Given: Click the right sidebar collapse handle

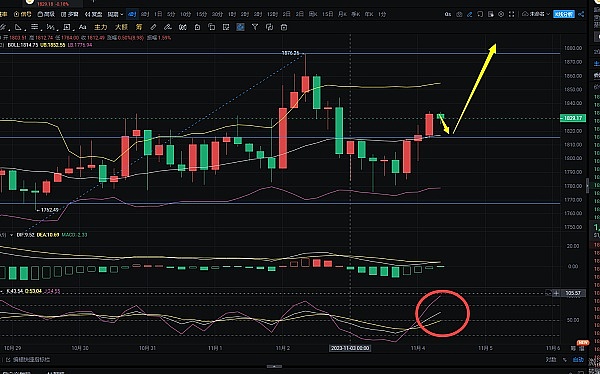Looking at the screenshot, I should (x=588, y=186).
